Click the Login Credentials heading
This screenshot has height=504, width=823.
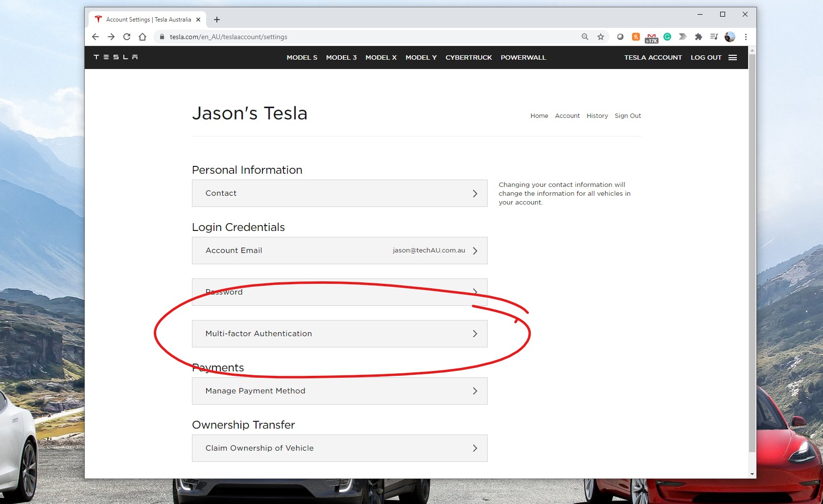pyautogui.click(x=238, y=227)
